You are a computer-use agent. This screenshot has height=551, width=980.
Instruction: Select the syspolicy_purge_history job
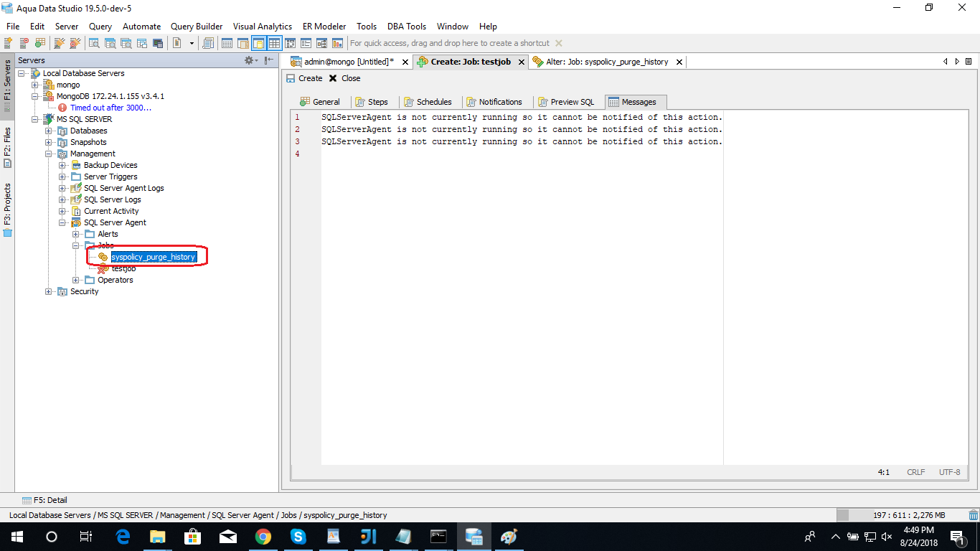click(153, 257)
